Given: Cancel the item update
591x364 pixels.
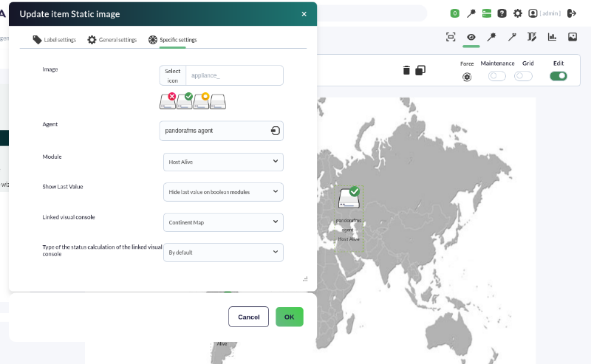Looking at the screenshot, I should pos(248,317).
